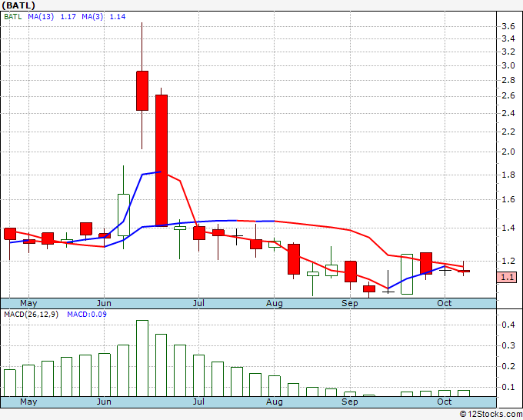
Task: Click the MACD:0.09 value label
Action: point(85,314)
